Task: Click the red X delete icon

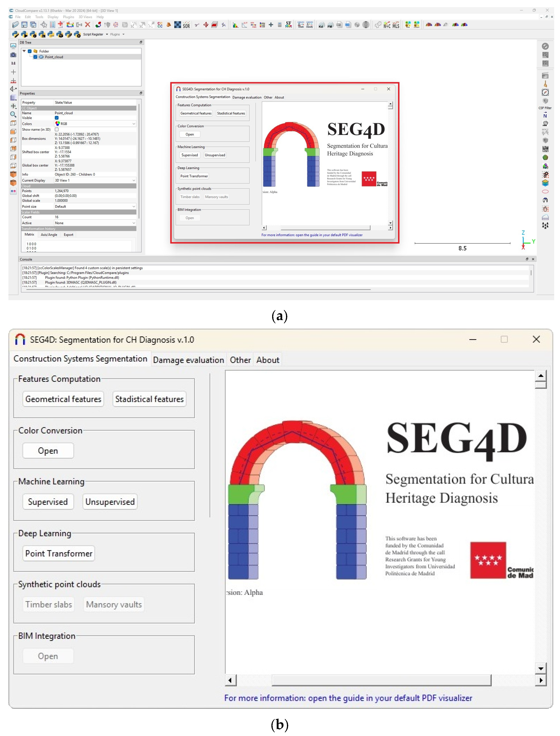Action: [88, 25]
